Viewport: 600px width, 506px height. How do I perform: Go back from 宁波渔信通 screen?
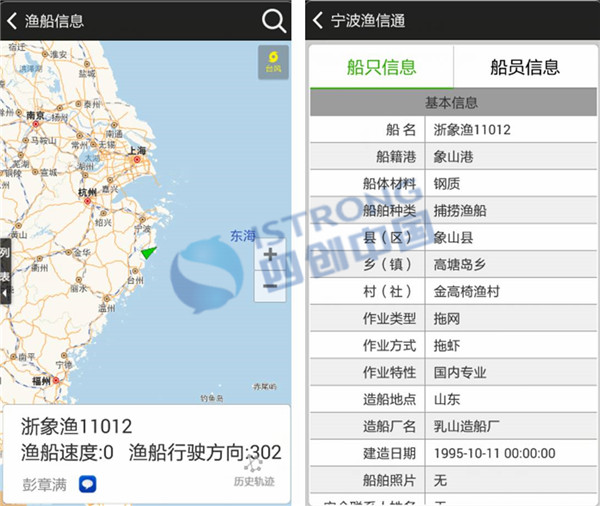(x=320, y=20)
